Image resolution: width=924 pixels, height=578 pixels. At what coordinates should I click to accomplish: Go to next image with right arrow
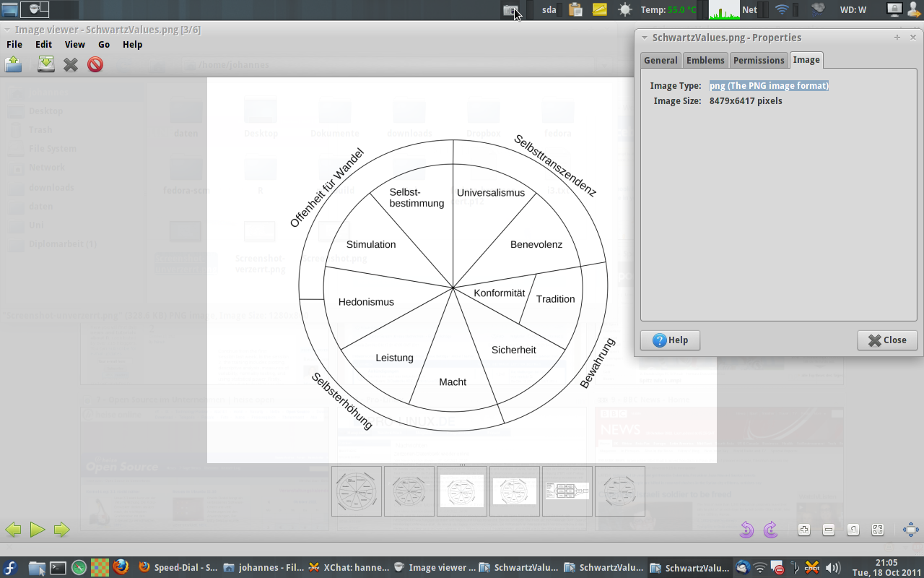pyautogui.click(x=61, y=530)
